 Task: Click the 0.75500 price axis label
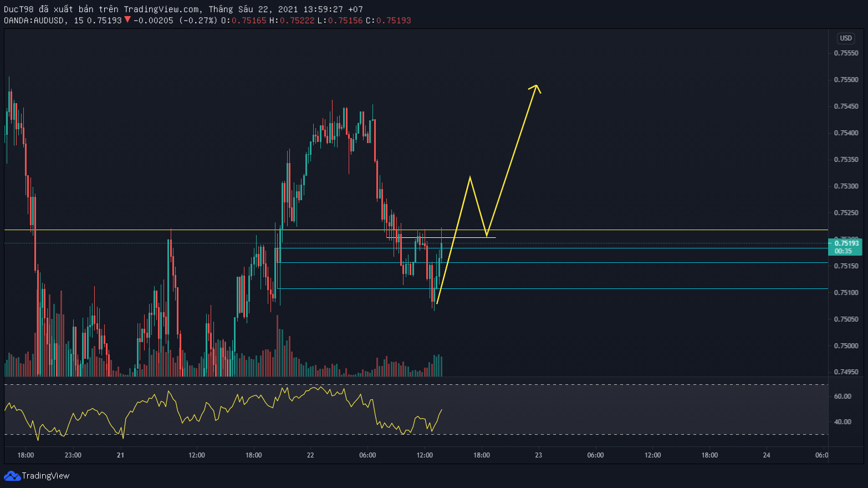pyautogui.click(x=846, y=80)
